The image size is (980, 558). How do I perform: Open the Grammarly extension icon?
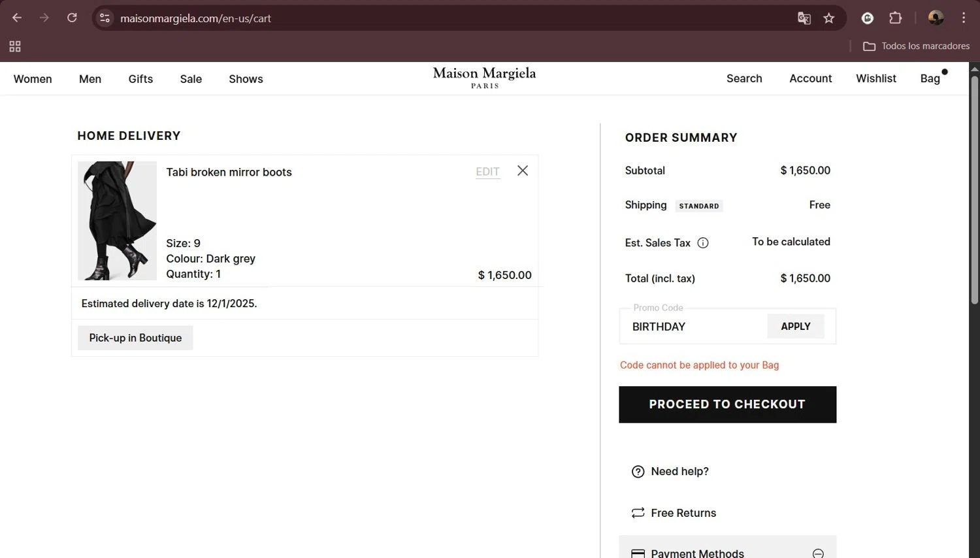[x=868, y=18]
